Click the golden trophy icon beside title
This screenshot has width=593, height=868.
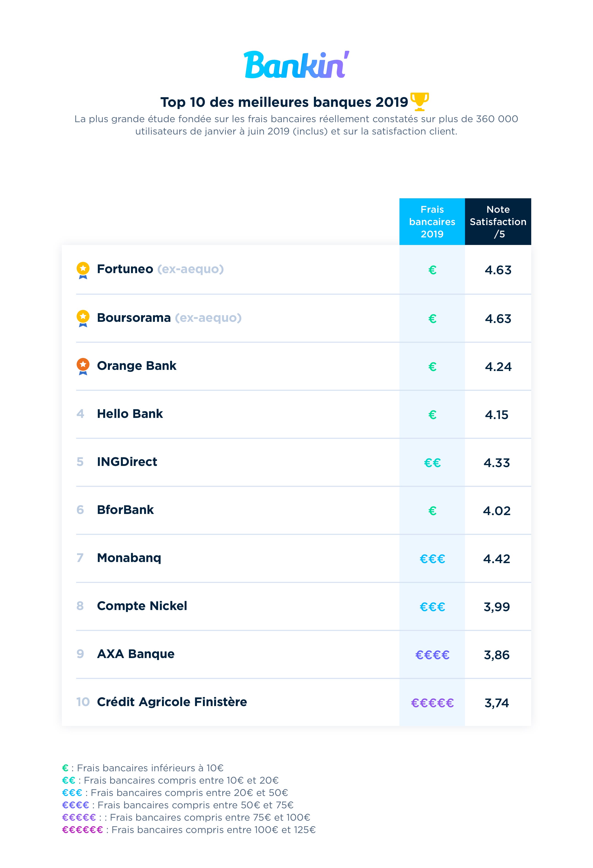pyautogui.click(x=420, y=102)
